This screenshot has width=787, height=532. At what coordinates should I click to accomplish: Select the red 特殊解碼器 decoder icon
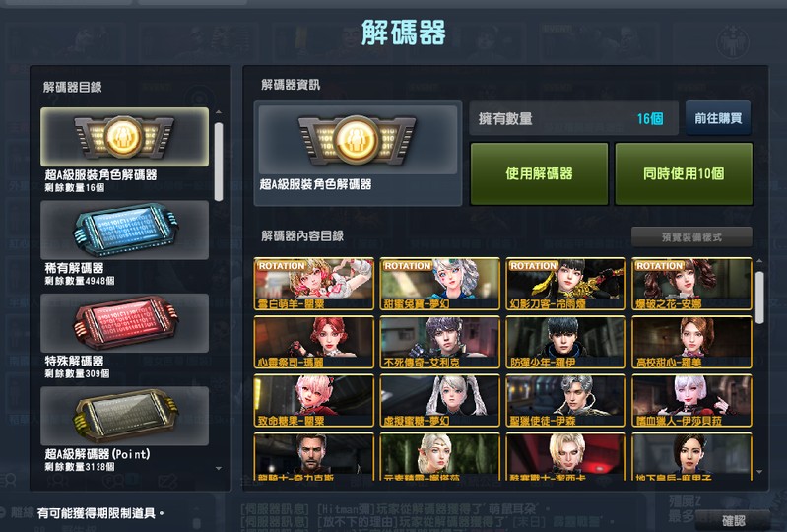pyautogui.click(x=124, y=323)
